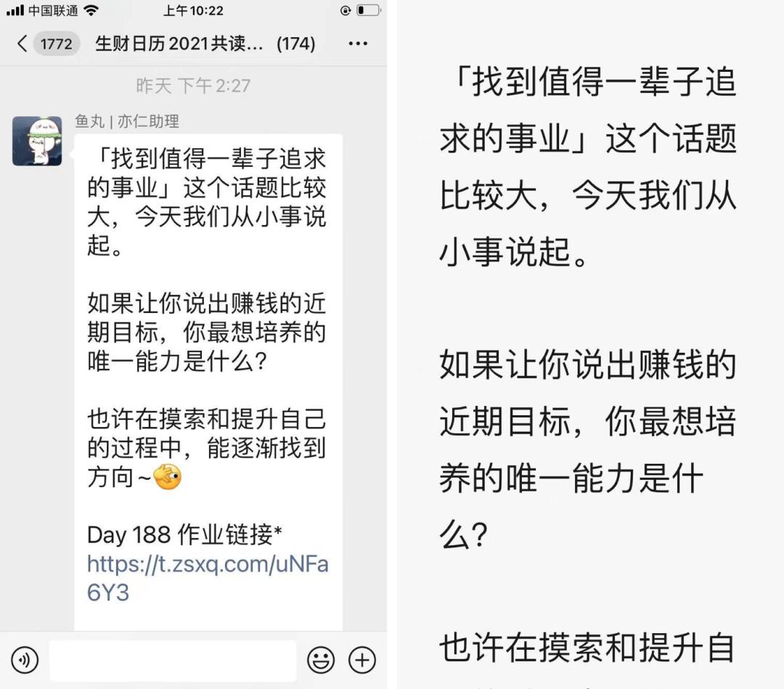Viewport: 784px width, 689px height.
Task: Tap the Day 188 作业链接 text line
Action: click(184, 534)
